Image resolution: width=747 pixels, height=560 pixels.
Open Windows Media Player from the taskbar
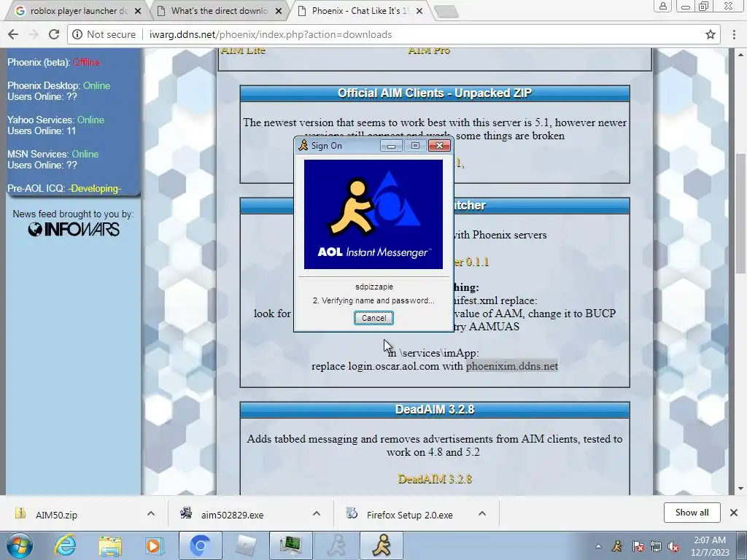click(153, 545)
